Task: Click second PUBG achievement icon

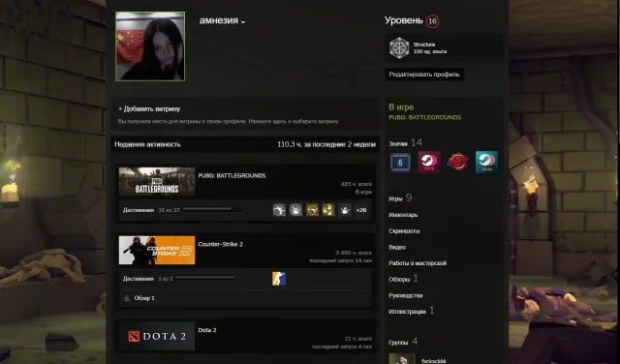Action: click(295, 210)
